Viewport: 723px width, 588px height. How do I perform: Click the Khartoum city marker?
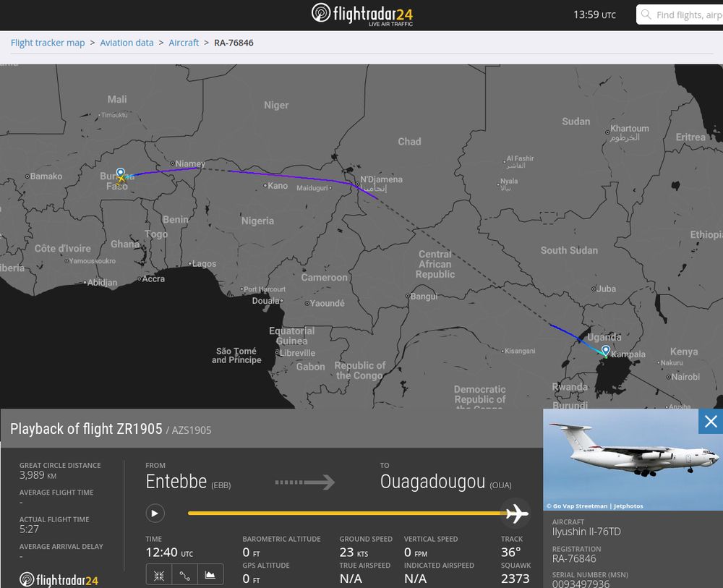[607, 132]
